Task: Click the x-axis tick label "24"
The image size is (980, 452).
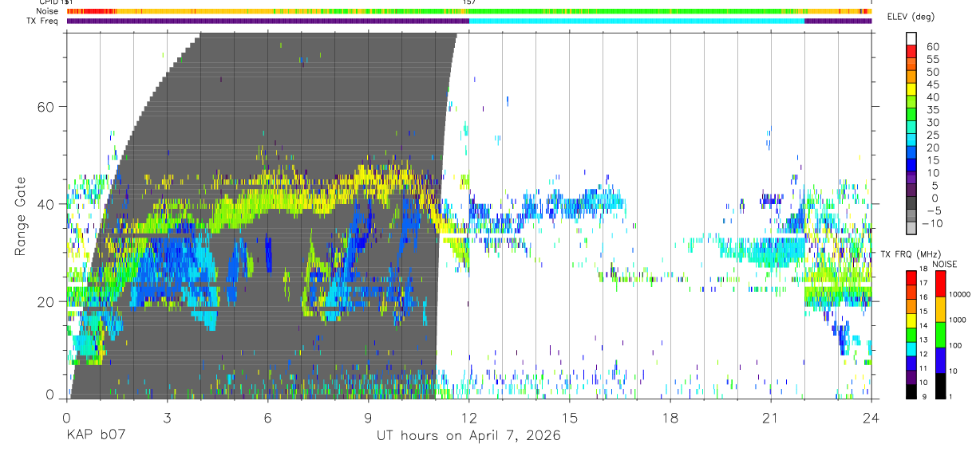Action: point(871,417)
